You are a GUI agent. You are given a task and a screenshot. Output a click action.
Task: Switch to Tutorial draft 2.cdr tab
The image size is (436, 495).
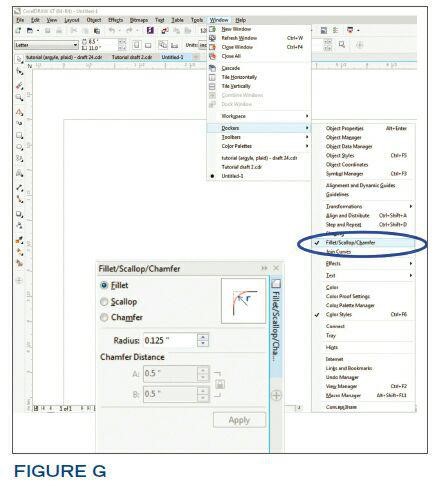(132, 57)
